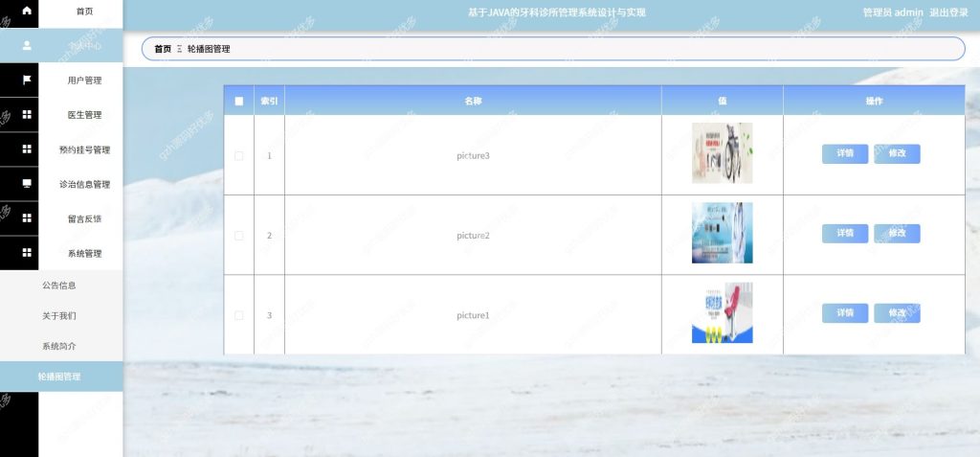Open picture1 thumbnail image
Viewport: 980px width, 457px height.
(722, 312)
